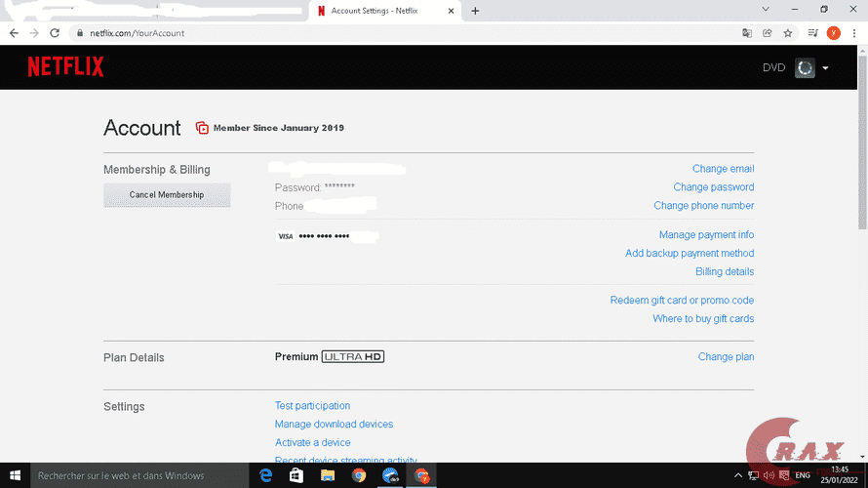Open Test participation setting
The image size is (868, 488).
[312, 405]
